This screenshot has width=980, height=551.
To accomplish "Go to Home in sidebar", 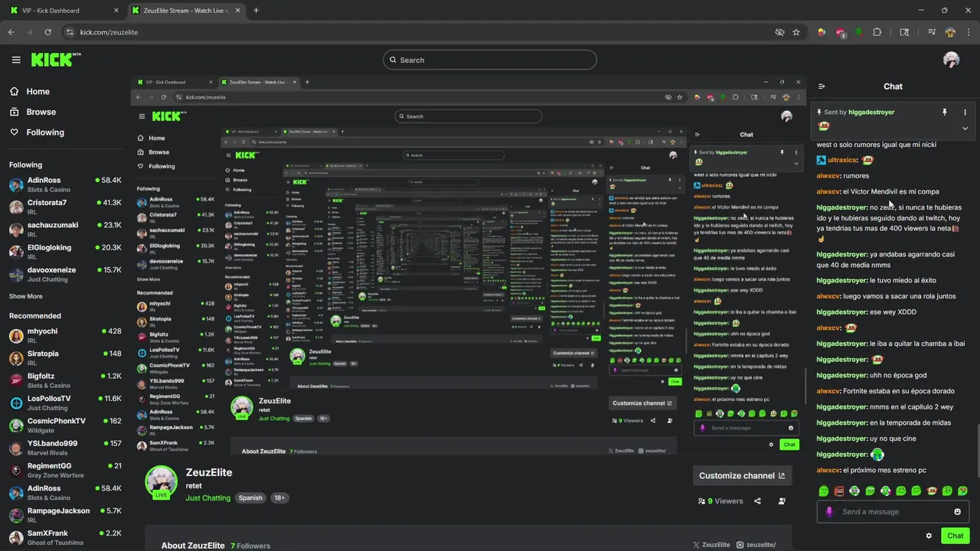I will point(30,91).
